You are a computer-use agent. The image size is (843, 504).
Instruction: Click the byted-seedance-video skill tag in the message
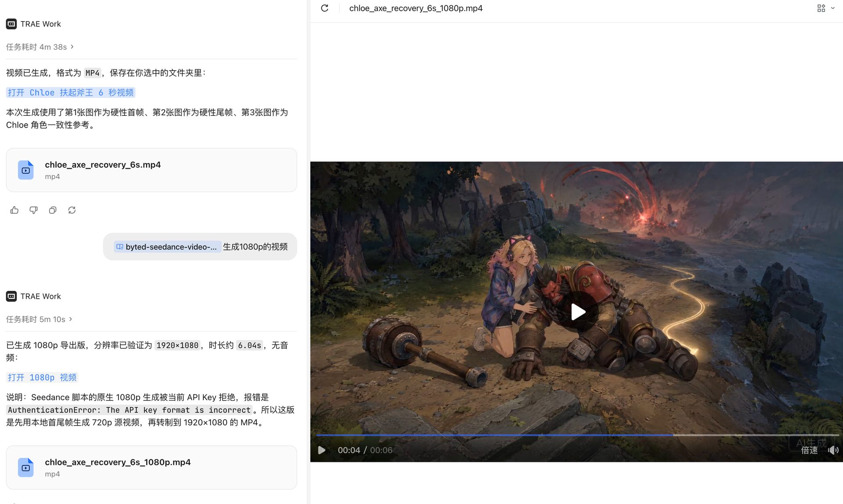click(x=166, y=247)
